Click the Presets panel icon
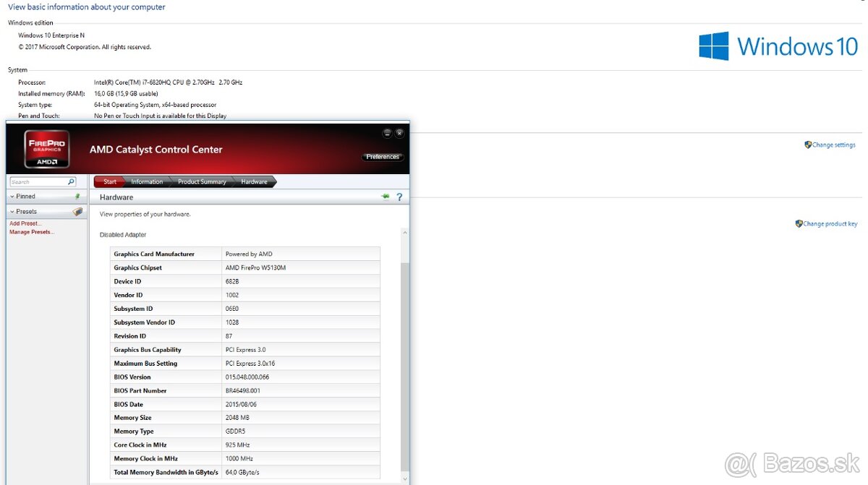Viewport: 868px width, 485px height. 77,212
